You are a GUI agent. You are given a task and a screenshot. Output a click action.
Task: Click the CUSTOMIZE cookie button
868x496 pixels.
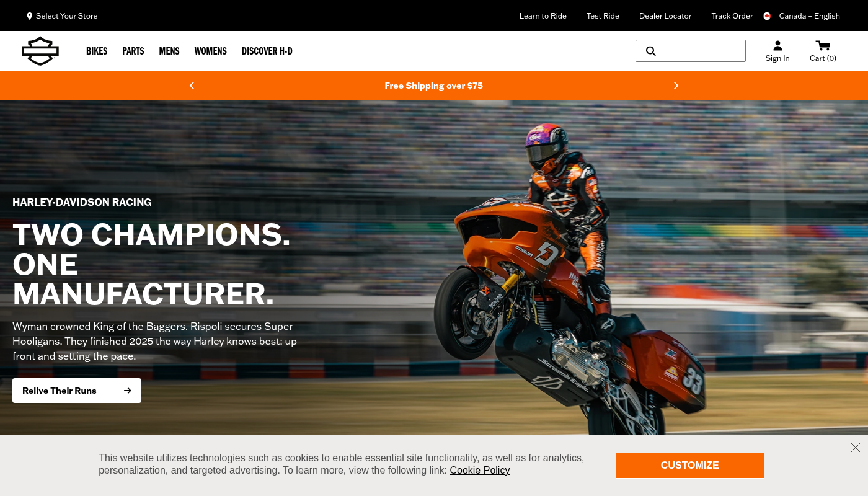[690, 466]
